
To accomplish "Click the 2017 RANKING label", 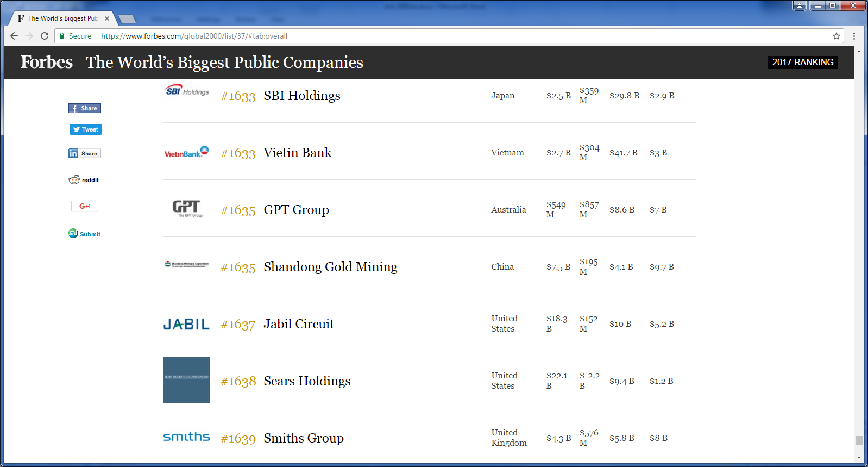I will point(803,62).
